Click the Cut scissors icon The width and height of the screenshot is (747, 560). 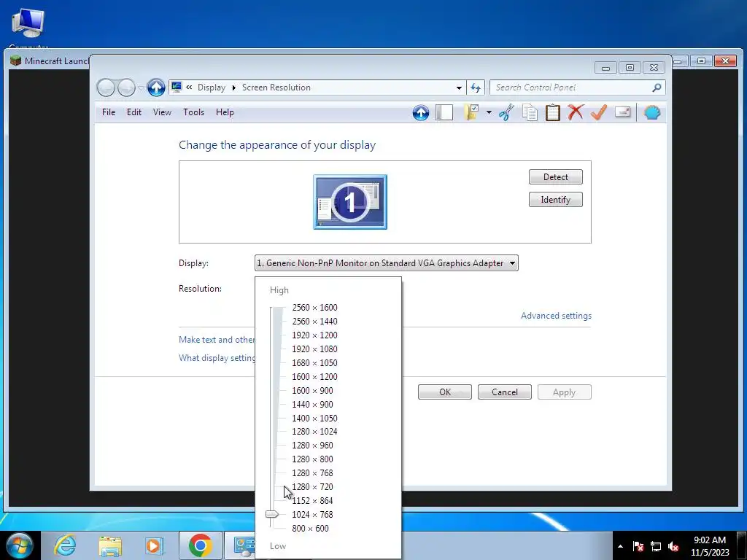click(x=506, y=113)
